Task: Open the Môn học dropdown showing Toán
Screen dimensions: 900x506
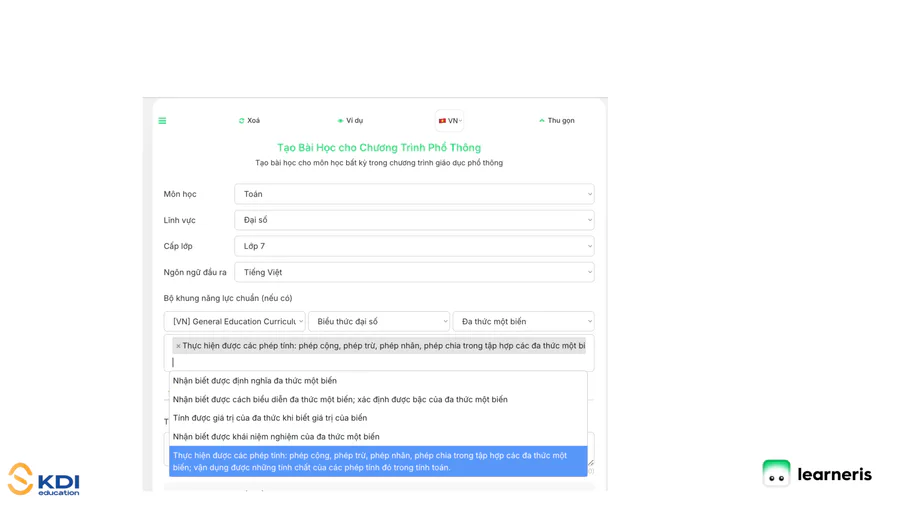Action: pos(414,194)
